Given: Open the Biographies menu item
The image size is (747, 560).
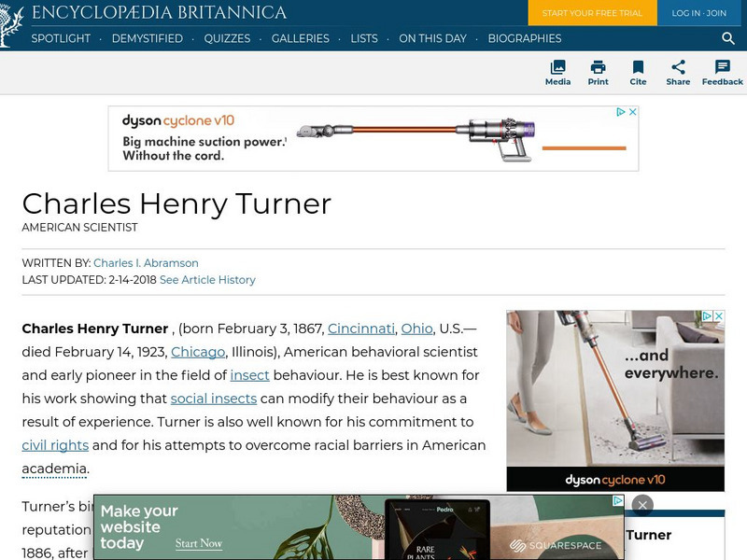Looking at the screenshot, I should 527,39.
